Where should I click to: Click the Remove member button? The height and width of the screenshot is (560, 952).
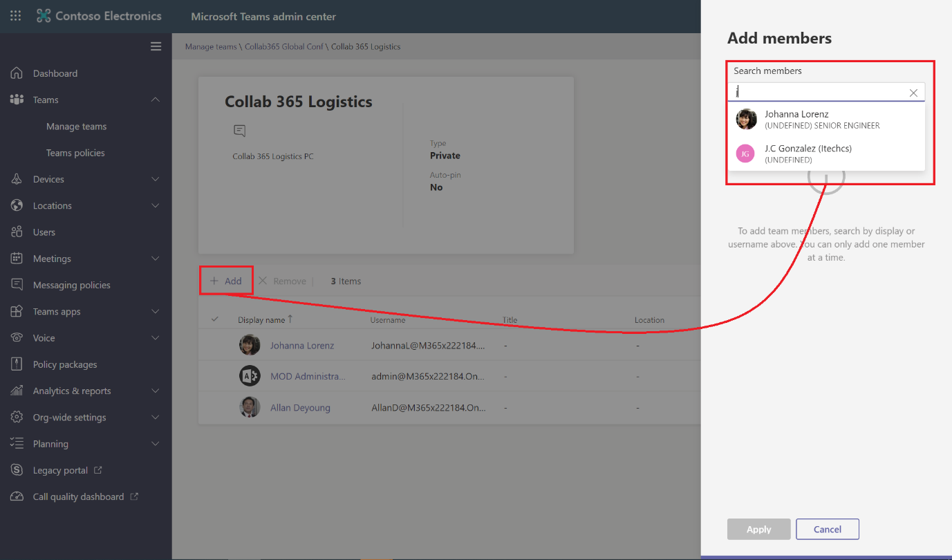click(x=282, y=281)
